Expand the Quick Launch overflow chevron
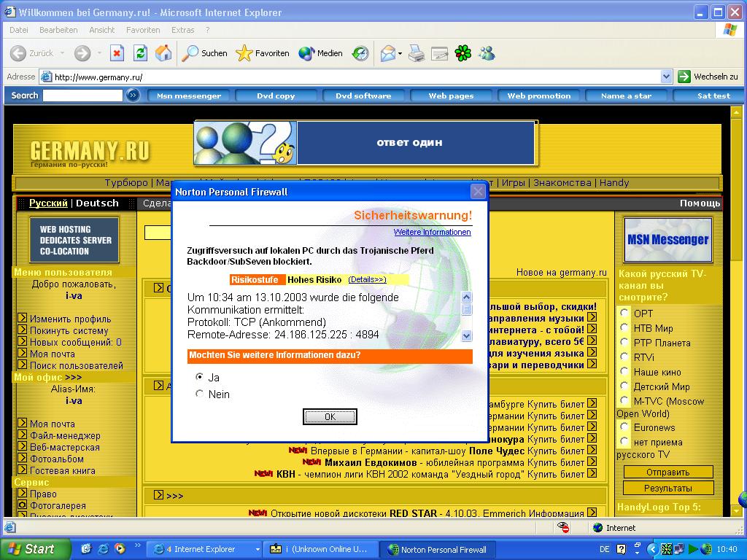The image size is (747, 560). [x=138, y=545]
